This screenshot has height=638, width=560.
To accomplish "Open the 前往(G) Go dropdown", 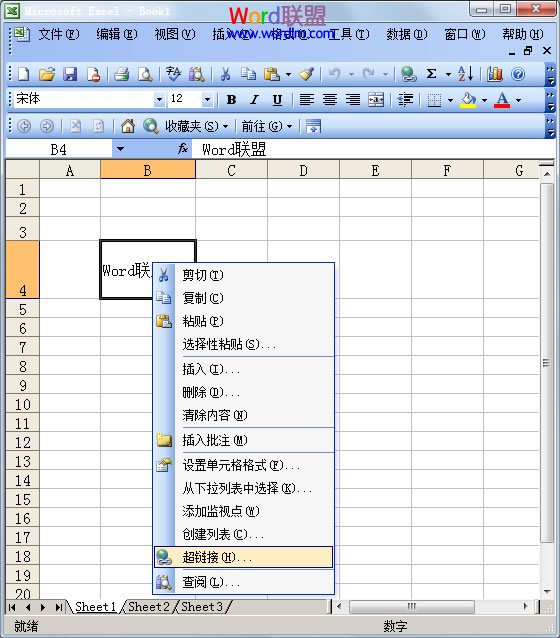I will pos(267,126).
